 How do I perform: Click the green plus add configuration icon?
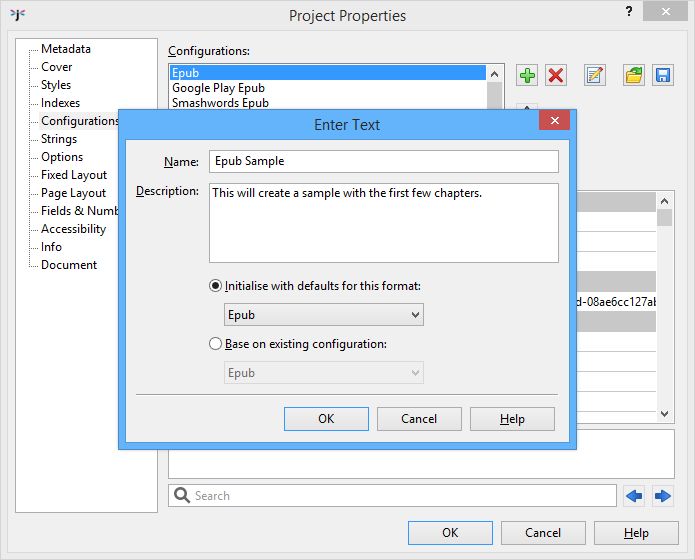pos(526,75)
